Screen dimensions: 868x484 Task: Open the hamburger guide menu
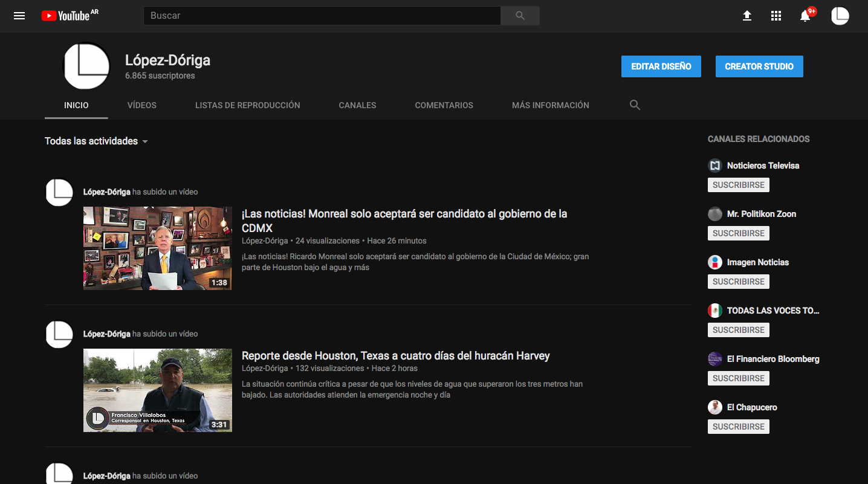(19, 16)
